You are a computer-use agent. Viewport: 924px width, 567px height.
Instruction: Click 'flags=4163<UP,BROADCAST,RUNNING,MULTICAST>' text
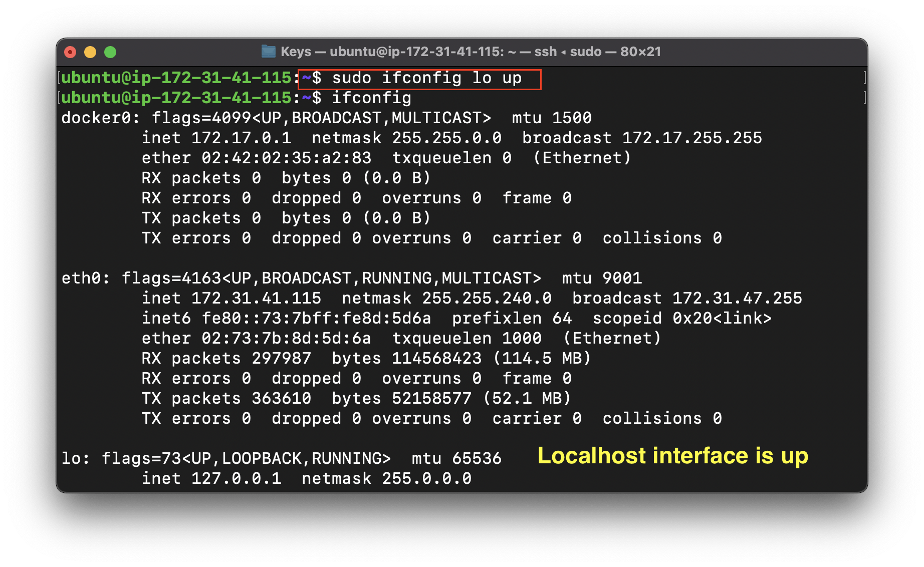point(331,278)
